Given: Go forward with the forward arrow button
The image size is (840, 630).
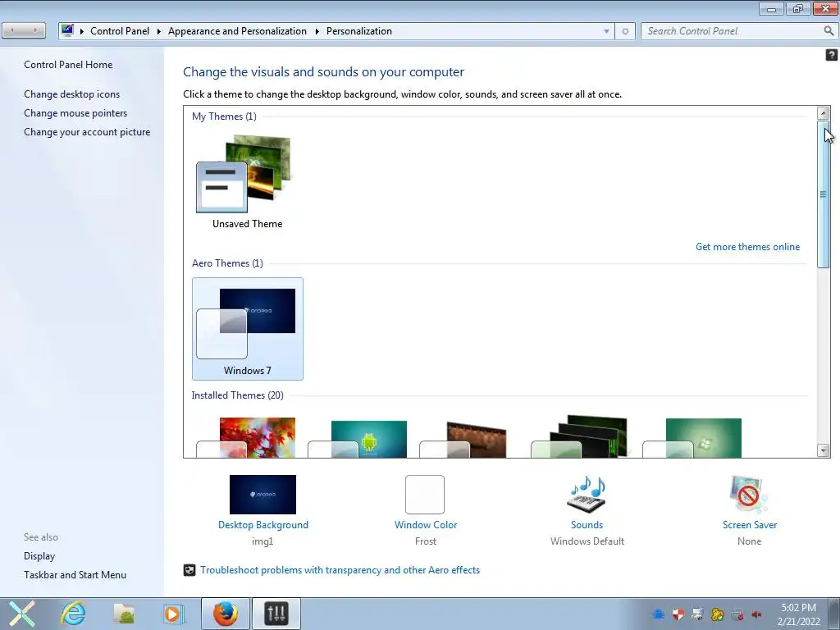Looking at the screenshot, I should click(34, 30).
